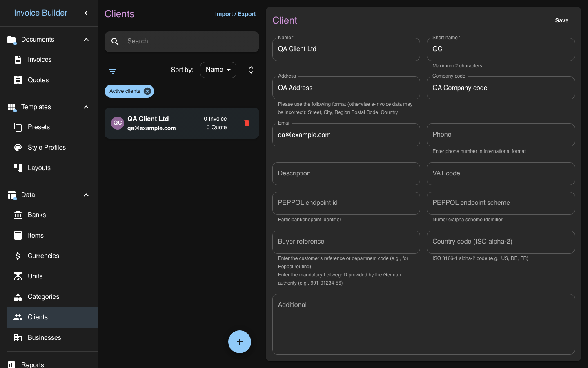The width and height of the screenshot is (588, 368).
Task: Click the VAT code field
Action: click(x=501, y=174)
